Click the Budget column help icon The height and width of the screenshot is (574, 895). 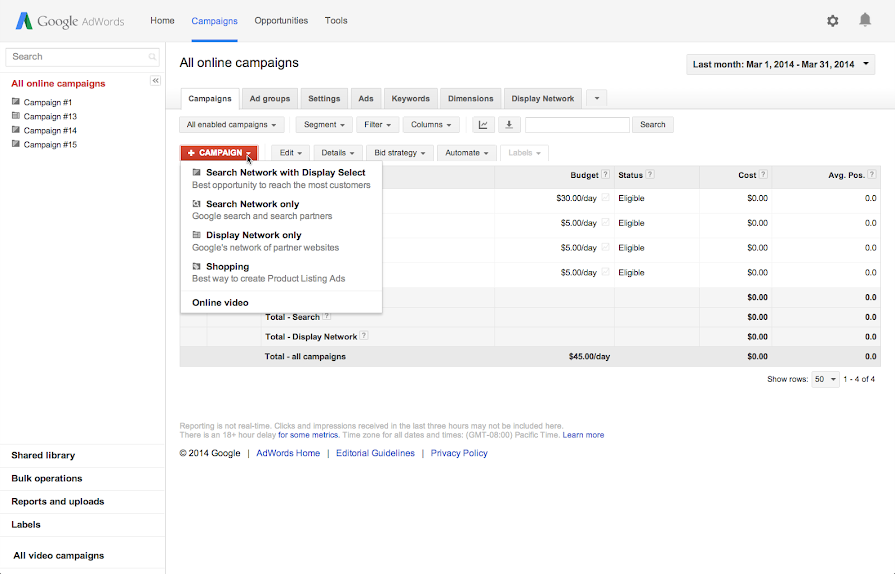(x=607, y=175)
